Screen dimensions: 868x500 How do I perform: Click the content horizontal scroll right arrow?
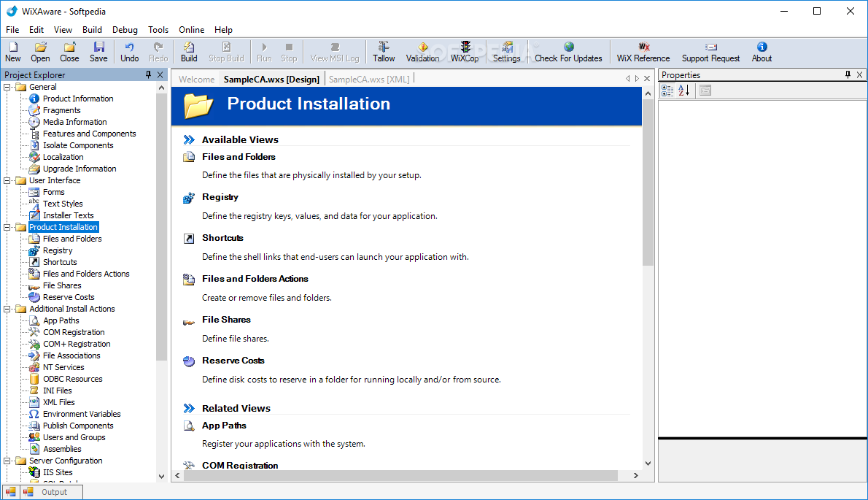(x=635, y=476)
